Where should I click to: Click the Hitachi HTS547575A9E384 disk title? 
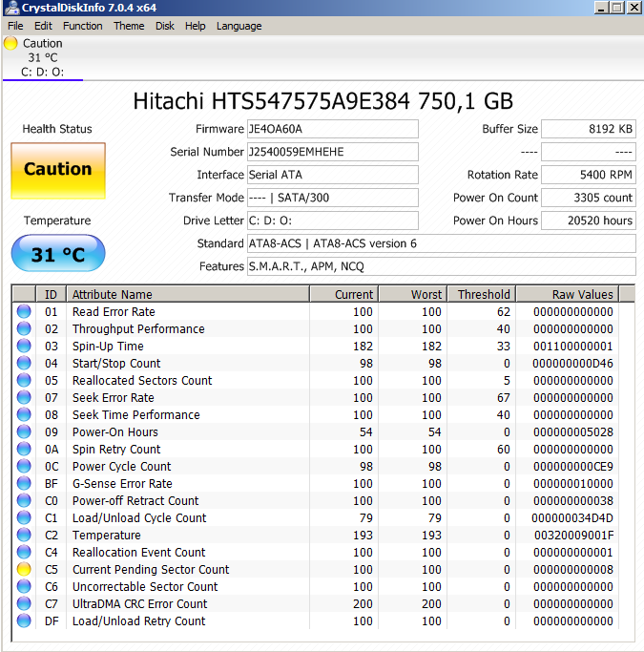click(323, 101)
